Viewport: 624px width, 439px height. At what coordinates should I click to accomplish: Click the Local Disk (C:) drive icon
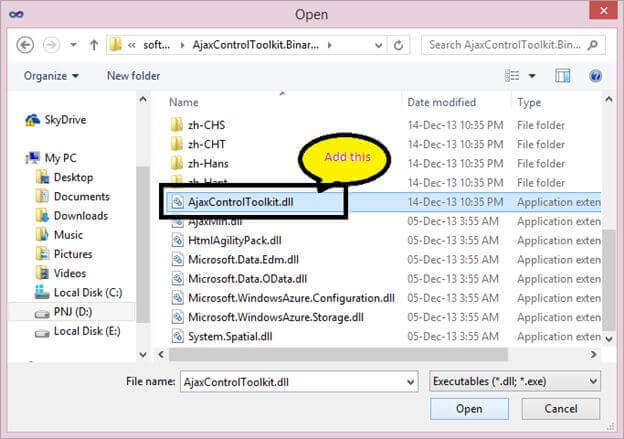(x=42, y=292)
